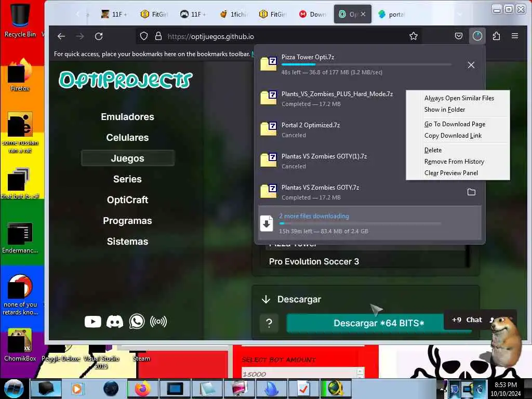Screen dimensions: 532x399
Task: Choose Go To Download Page
Action: [455, 124]
